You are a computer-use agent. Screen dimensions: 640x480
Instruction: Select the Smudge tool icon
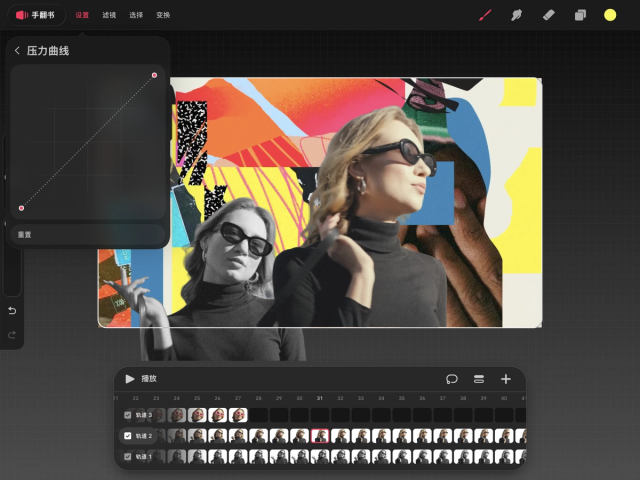click(517, 15)
